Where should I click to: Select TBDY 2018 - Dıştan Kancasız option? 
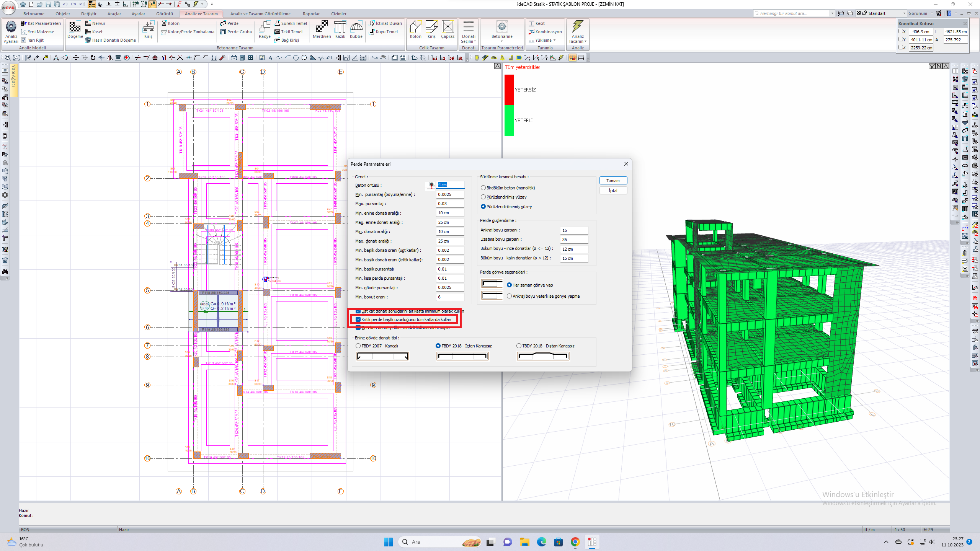519,346
